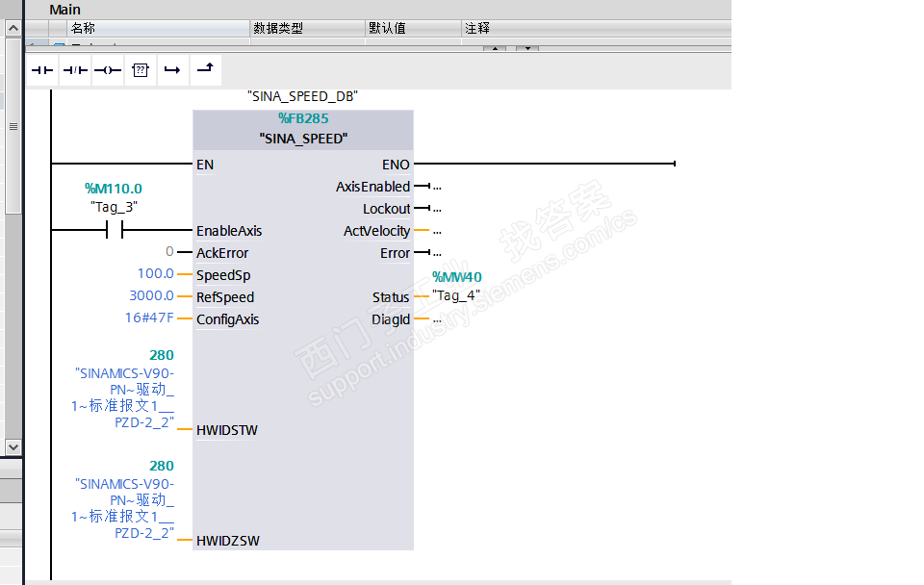Select the Status output tag %MW40

pyautogui.click(x=456, y=277)
